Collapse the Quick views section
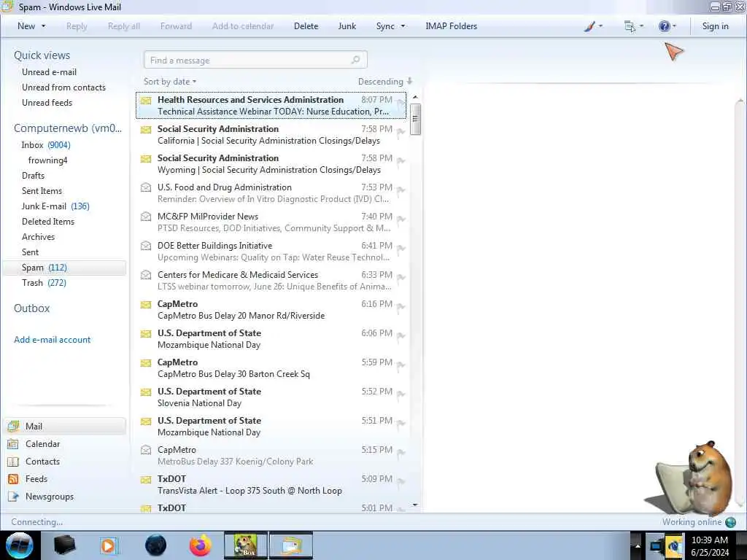The height and width of the screenshot is (560, 747). (x=42, y=55)
